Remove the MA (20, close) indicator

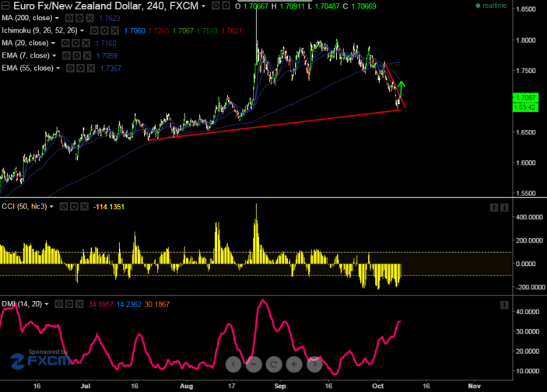coord(86,44)
